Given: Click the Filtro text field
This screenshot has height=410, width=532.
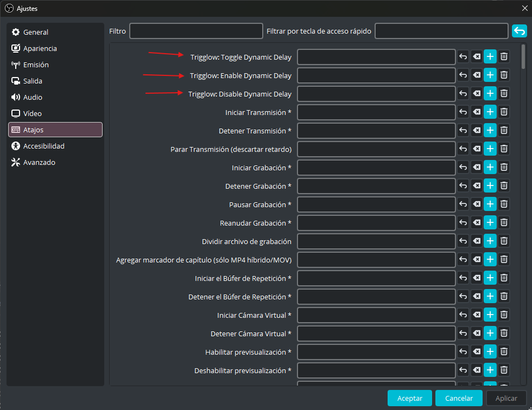Looking at the screenshot, I should 196,31.
